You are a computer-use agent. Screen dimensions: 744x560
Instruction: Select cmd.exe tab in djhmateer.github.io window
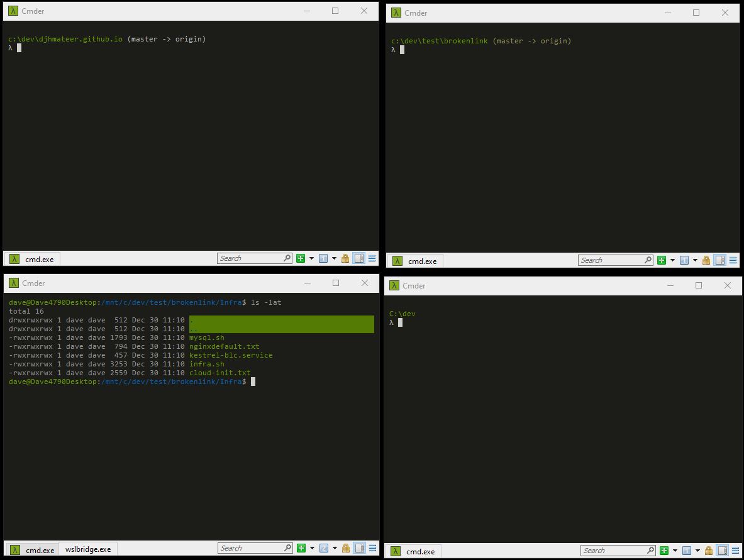click(32, 259)
